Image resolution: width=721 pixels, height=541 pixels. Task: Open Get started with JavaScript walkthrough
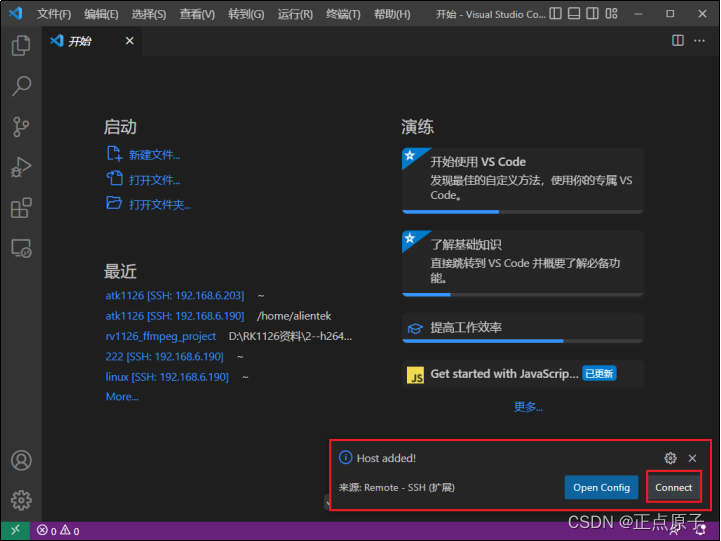[x=522, y=374]
